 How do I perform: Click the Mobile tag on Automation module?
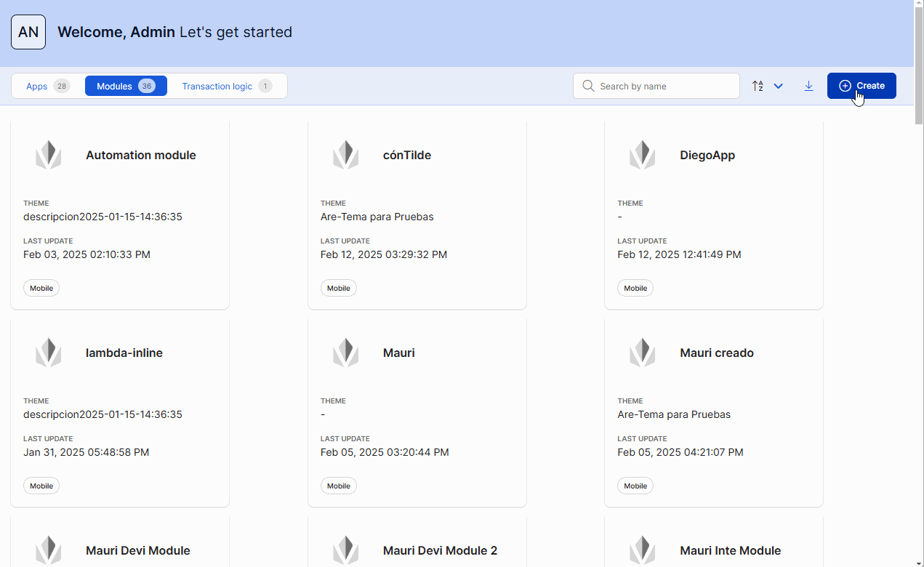[x=41, y=288]
